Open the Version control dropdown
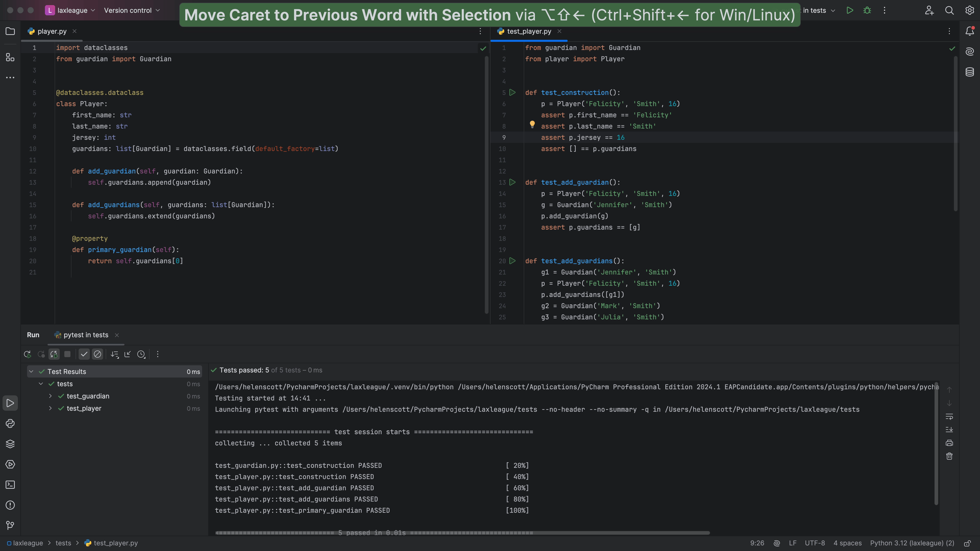Viewport: 980px width, 551px height. pos(132,10)
